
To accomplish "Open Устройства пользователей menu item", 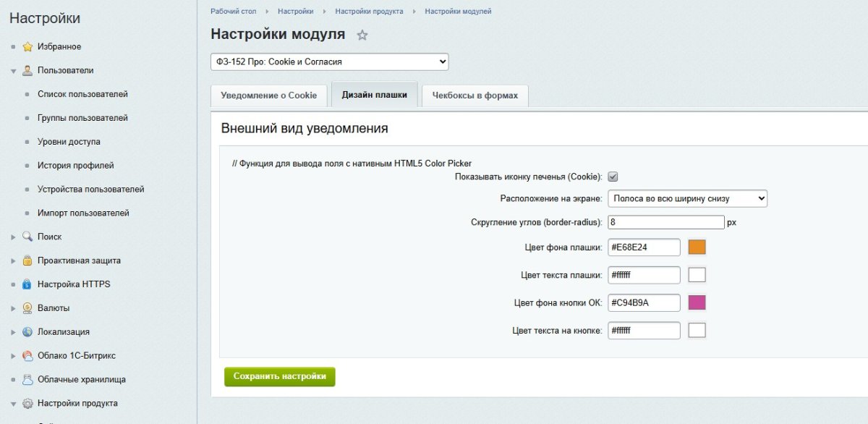I will pos(91,190).
